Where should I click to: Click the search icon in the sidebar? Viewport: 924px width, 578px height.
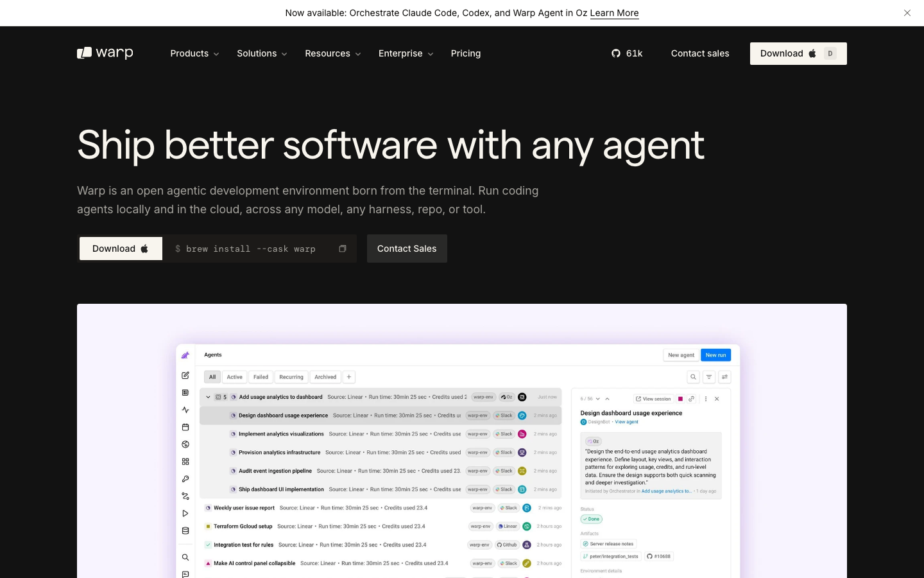(x=185, y=557)
